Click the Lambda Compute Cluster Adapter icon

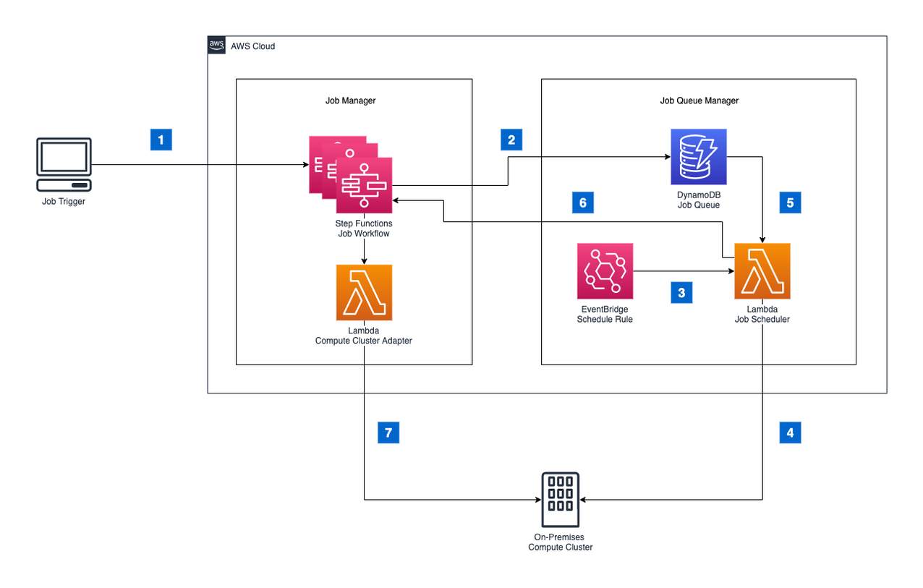click(x=364, y=292)
